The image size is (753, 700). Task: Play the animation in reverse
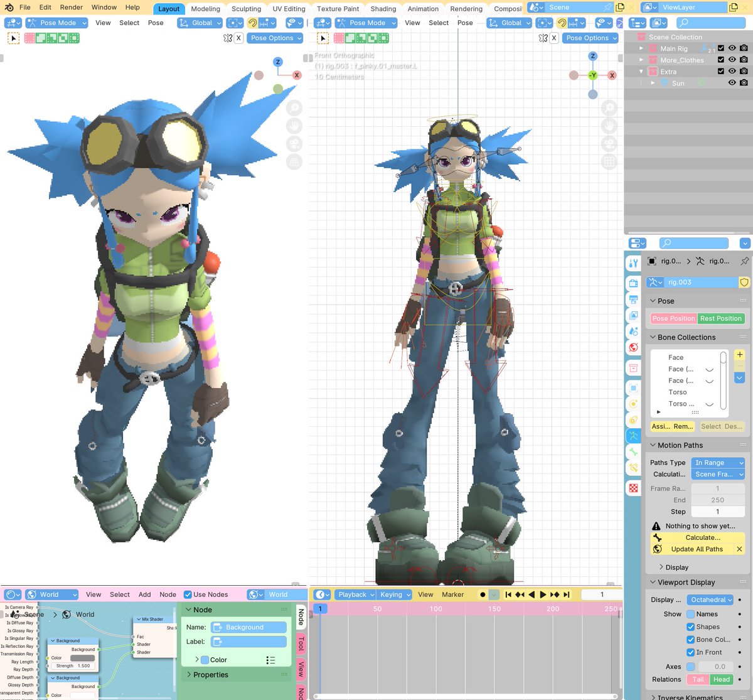[x=531, y=595]
